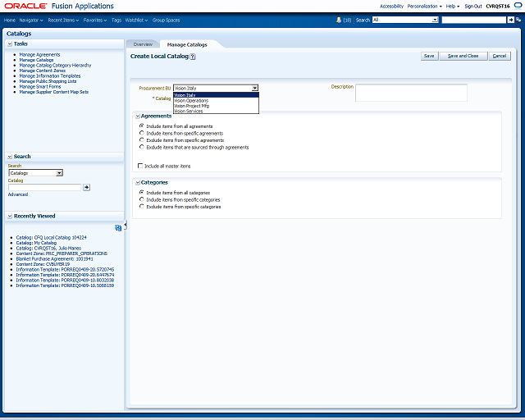Collapse the left pane with splitter arrow
The image size is (525, 420).
pyautogui.click(x=126, y=226)
